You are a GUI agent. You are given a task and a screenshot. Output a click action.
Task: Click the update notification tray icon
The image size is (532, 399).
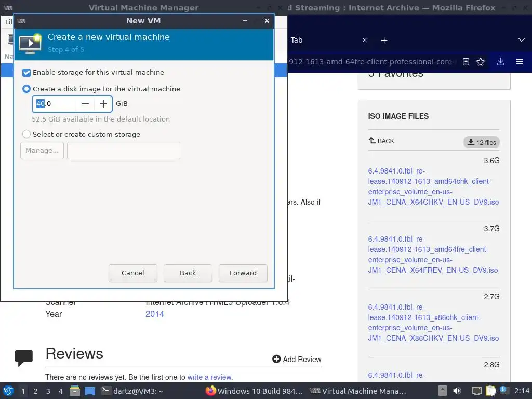coord(503,390)
